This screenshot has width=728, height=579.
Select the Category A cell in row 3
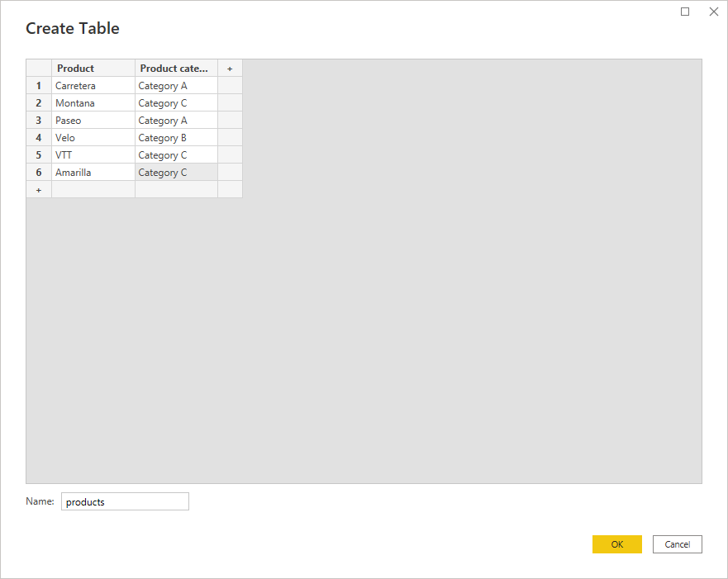[175, 120]
